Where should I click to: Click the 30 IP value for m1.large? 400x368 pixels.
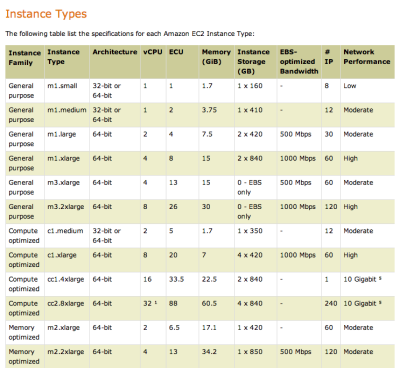(329, 134)
